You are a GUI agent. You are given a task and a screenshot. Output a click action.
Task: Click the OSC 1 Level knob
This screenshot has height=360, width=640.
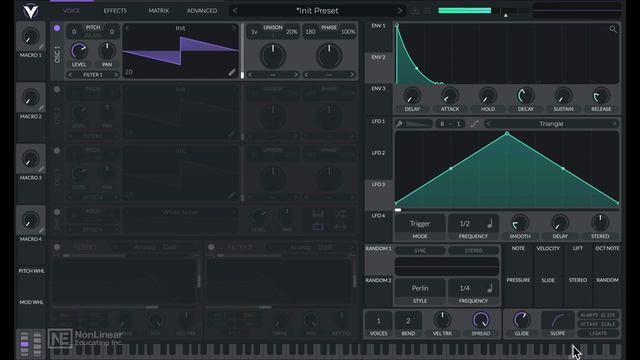pyautogui.click(x=79, y=51)
